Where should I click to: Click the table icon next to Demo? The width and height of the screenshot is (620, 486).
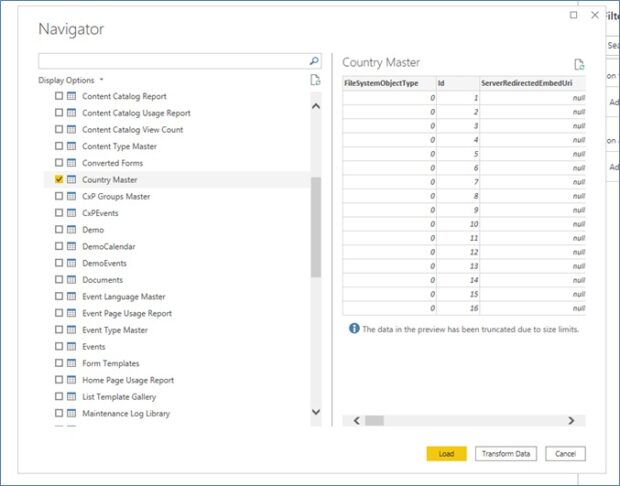point(72,230)
